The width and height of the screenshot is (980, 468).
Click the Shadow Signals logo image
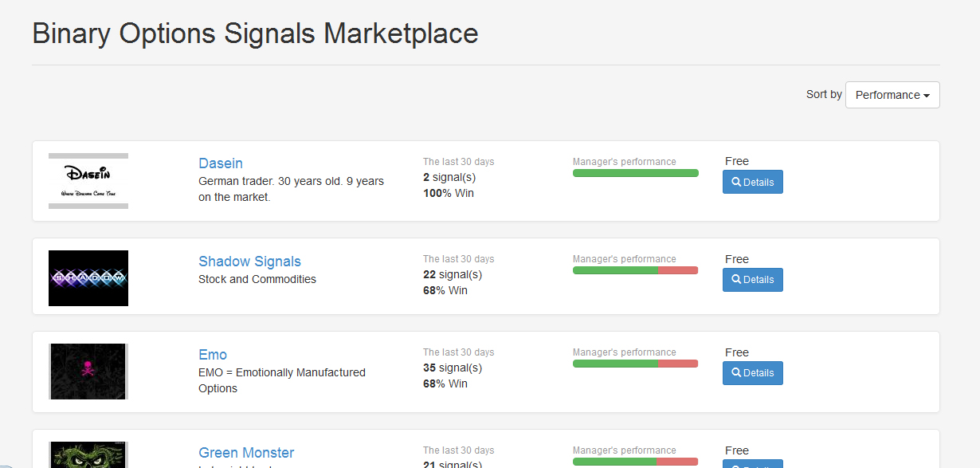tap(88, 278)
